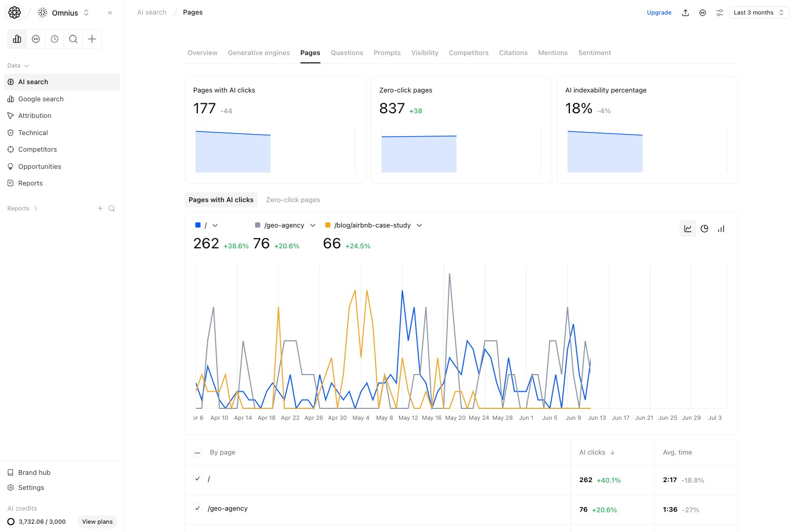This screenshot has width=798, height=532.
Task: Open the /geo-agency series dropdown
Action: tap(313, 225)
